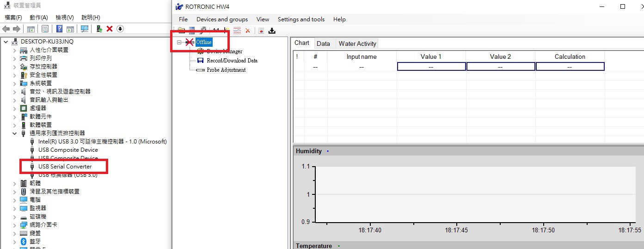Image resolution: width=644 pixels, height=249 pixels.
Task: Switch to the Data tab
Action: 323,44
